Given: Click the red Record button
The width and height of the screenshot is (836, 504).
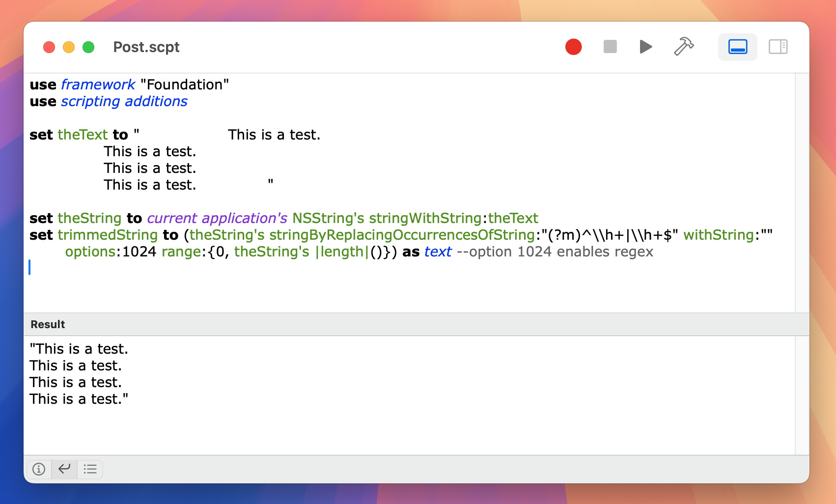Looking at the screenshot, I should click(573, 47).
